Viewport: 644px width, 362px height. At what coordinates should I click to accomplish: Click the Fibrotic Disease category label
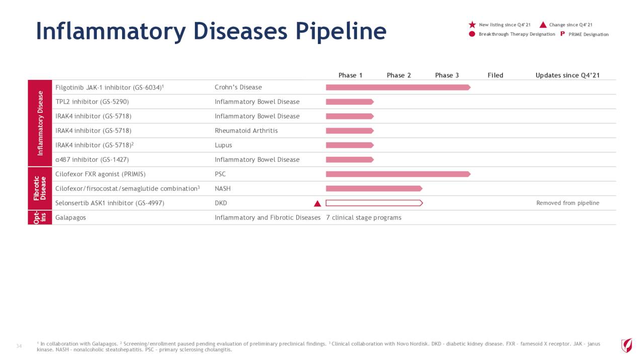point(40,189)
